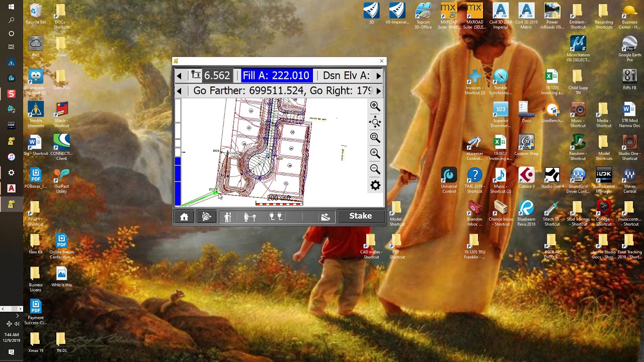The width and height of the screenshot is (644, 362).
Task: Open the Cortana circle on taskbar
Action: 11,34
